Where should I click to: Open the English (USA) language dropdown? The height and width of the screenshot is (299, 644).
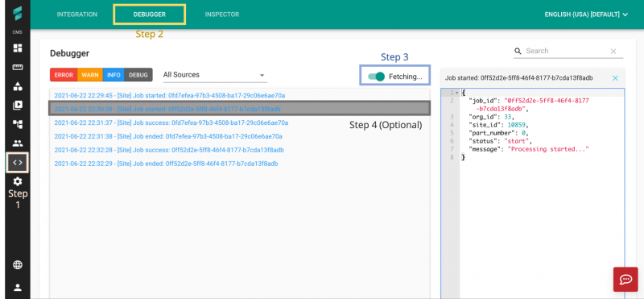586,15
